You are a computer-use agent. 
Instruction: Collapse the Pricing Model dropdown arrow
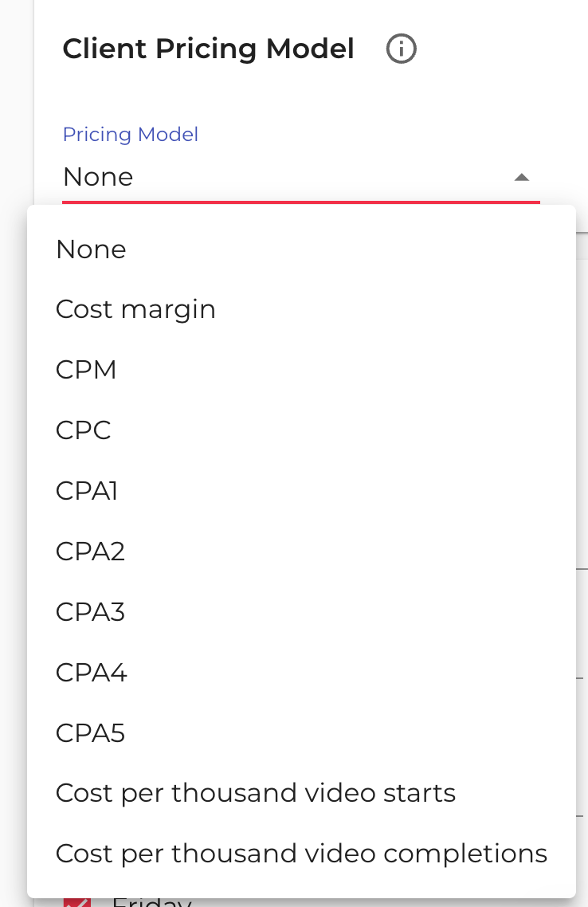[522, 177]
